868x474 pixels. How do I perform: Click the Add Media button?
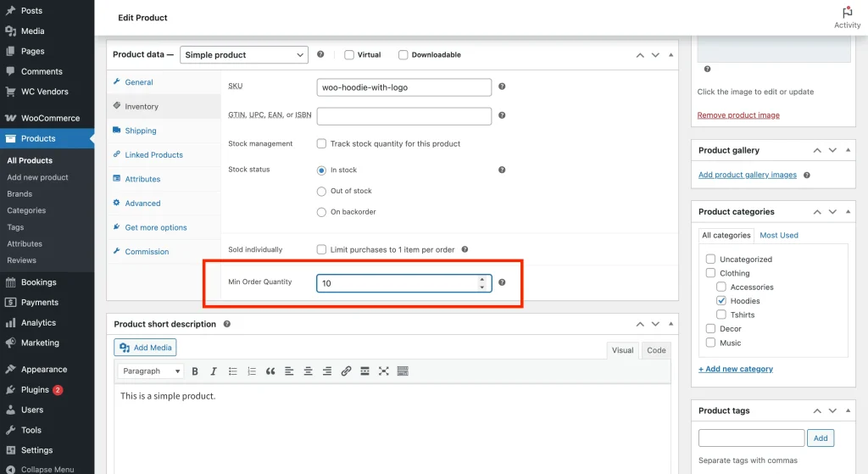(x=145, y=348)
